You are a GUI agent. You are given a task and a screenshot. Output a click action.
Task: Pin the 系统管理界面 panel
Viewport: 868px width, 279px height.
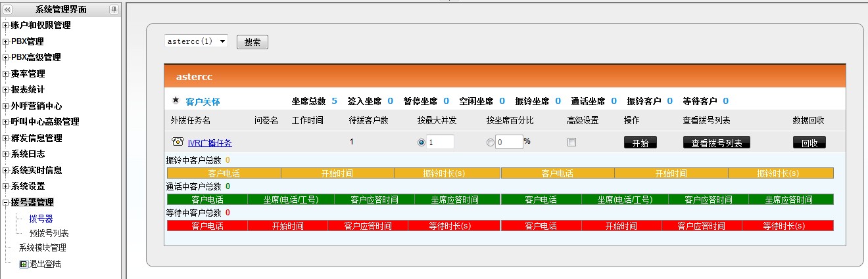114,9
